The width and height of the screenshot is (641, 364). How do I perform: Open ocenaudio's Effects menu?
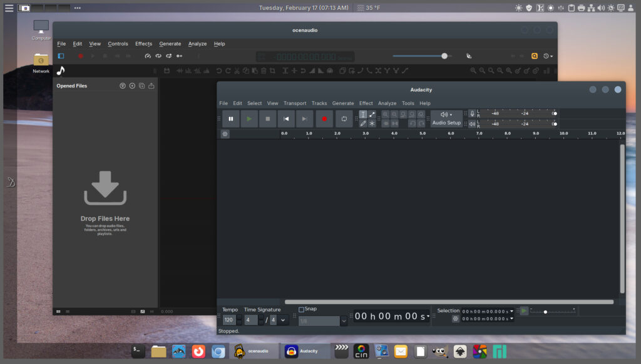(143, 44)
